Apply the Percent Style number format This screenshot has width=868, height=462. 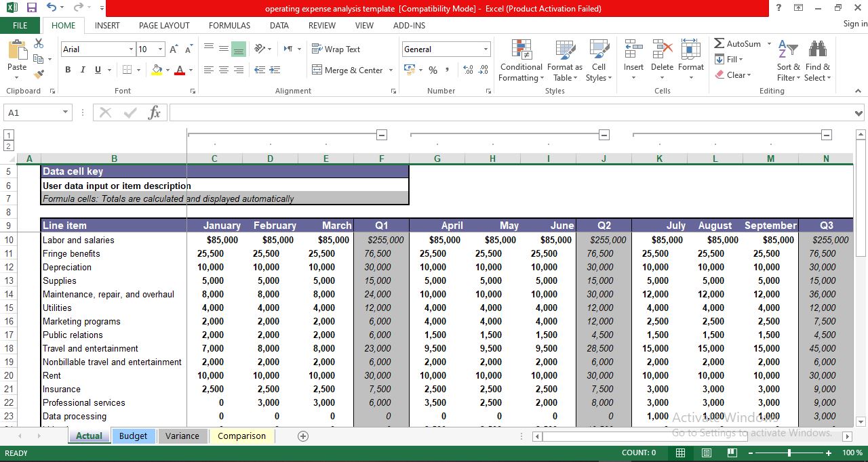(433, 70)
